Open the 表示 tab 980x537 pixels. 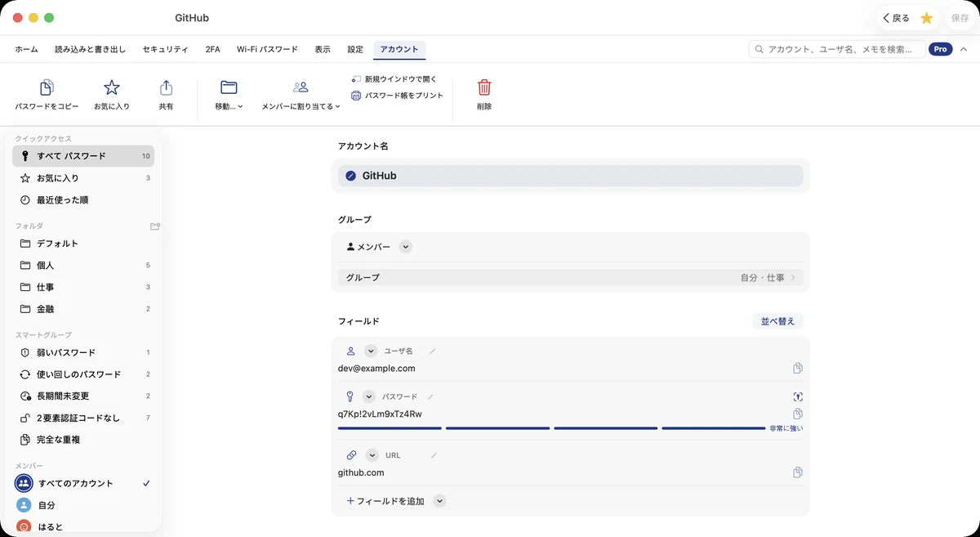[x=323, y=50]
